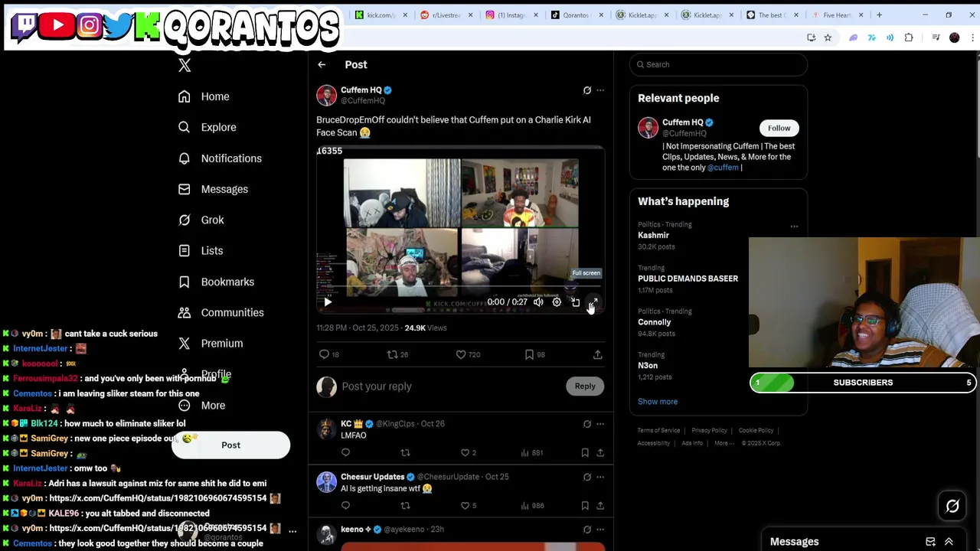Click Grok icon on KC reply

click(x=587, y=423)
